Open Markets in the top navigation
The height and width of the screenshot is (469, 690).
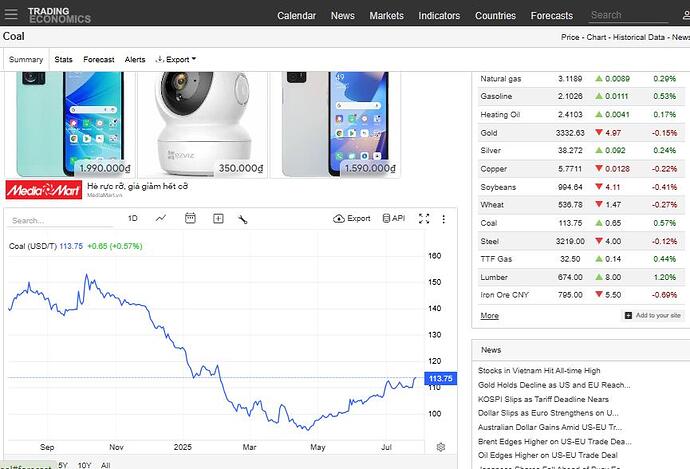click(x=386, y=16)
